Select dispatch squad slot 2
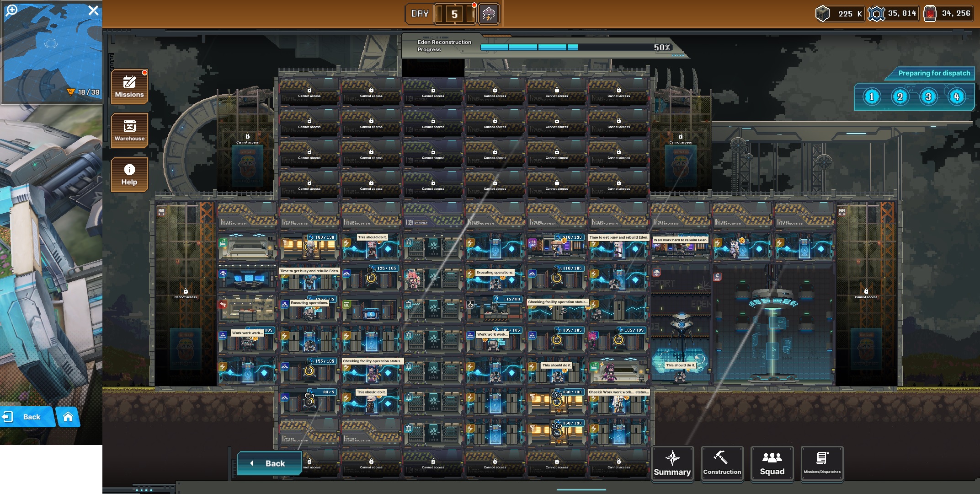 point(900,97)
